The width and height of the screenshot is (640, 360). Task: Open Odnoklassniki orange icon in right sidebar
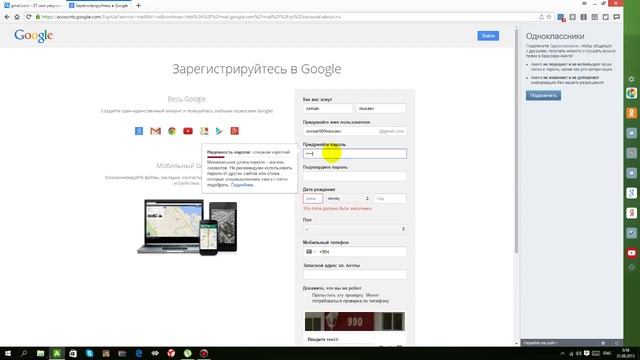[631, 113]
